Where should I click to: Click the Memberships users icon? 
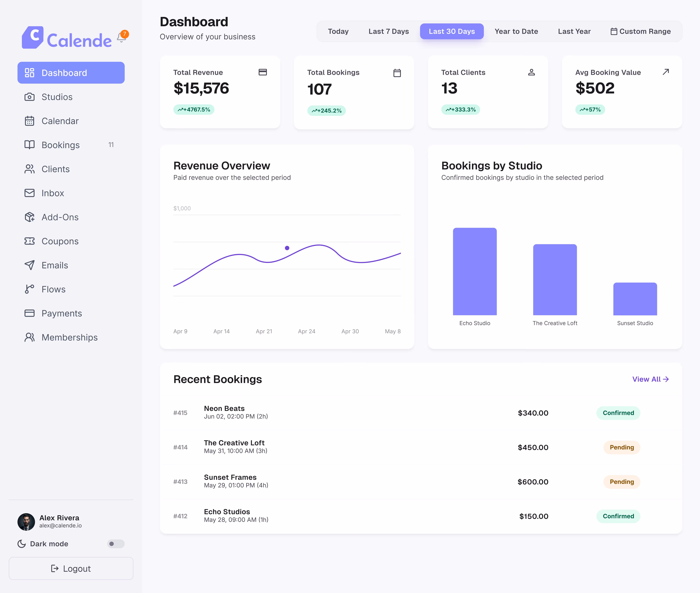30,337
